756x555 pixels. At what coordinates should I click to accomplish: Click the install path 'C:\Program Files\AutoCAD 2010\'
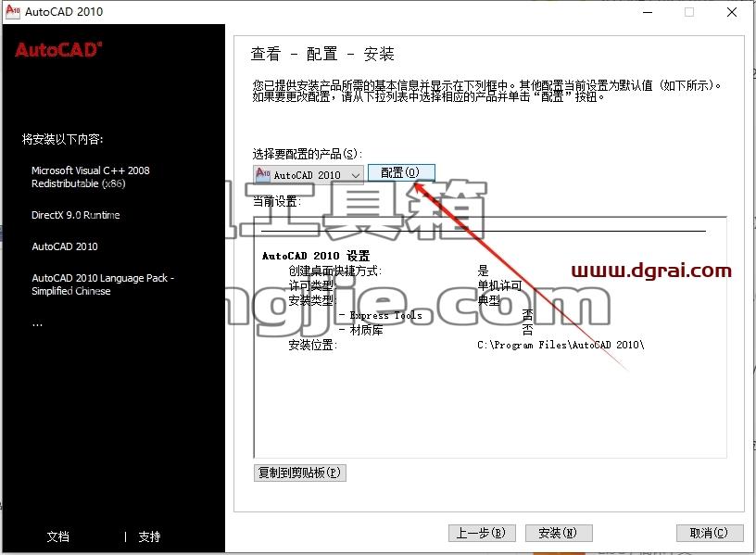pos(561,345)
